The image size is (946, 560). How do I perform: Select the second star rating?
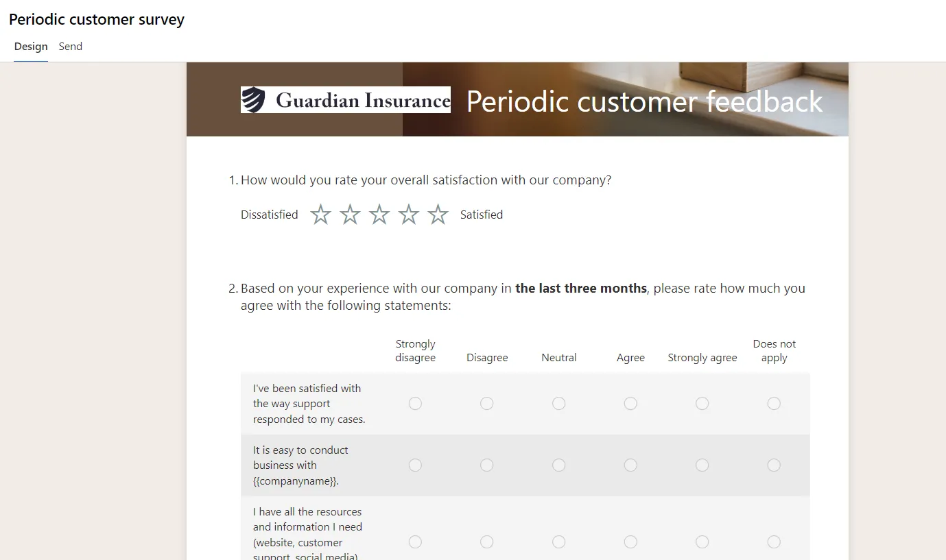pos(350,215)
